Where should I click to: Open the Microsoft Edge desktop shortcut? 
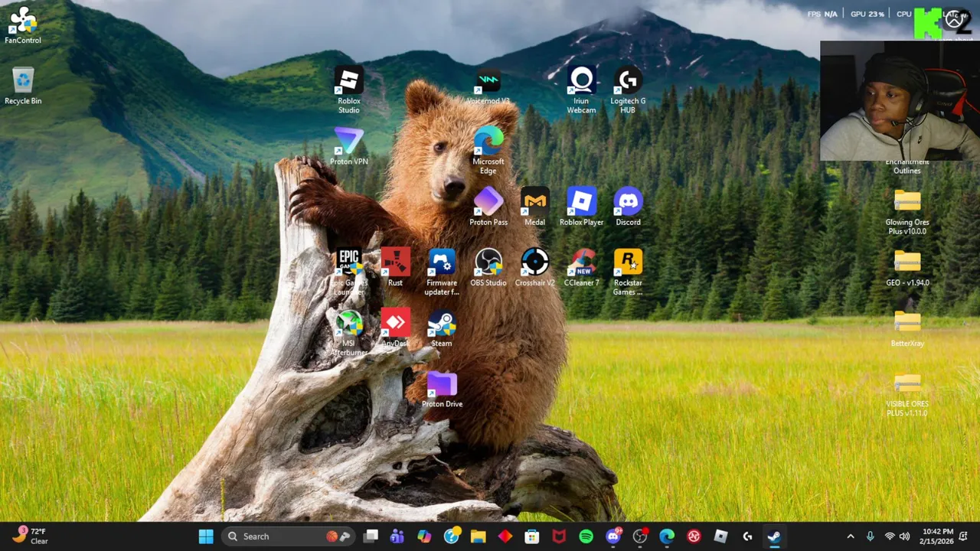tap(488, 151)
